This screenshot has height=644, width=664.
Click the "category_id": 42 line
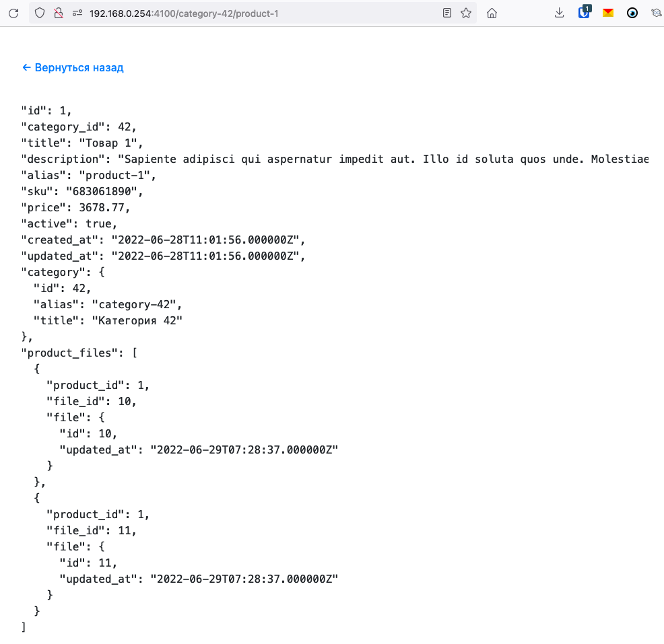79,127
